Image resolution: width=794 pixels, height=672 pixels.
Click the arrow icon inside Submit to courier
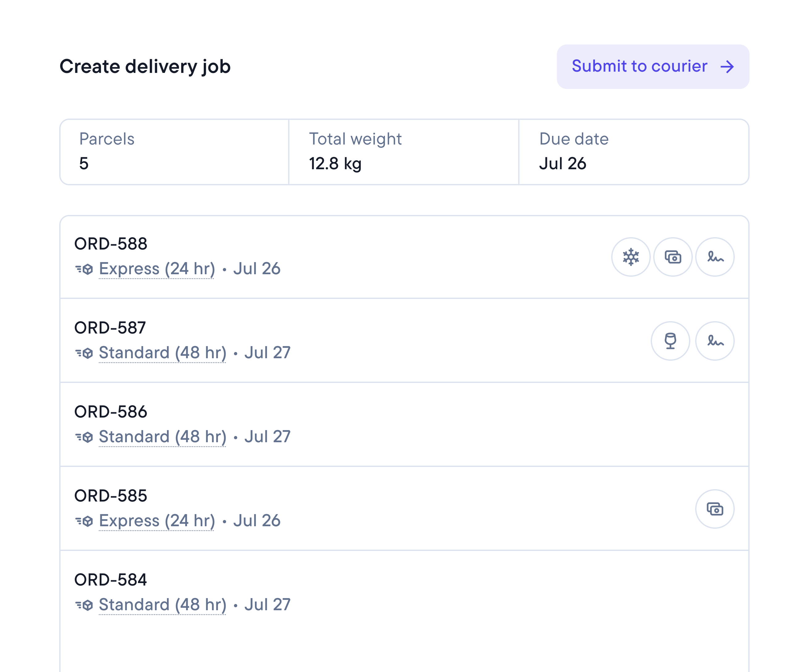click(x=728, y=67)
